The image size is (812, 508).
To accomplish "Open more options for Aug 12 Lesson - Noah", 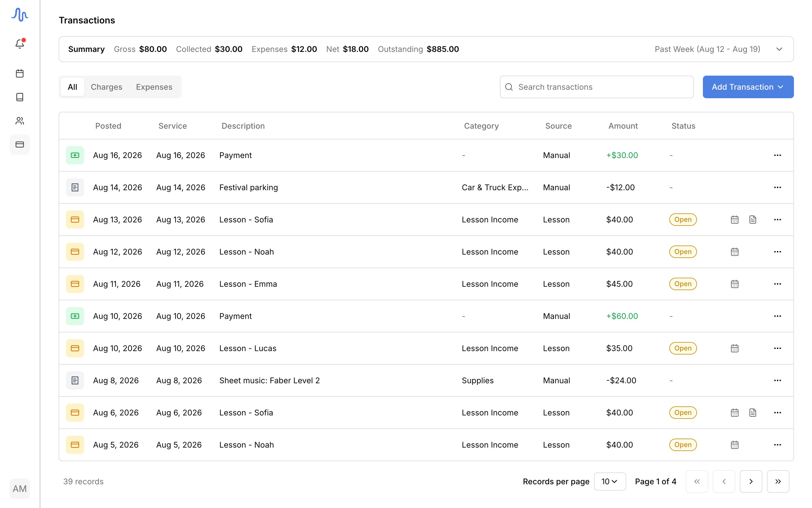I will [x=777, y=252].
